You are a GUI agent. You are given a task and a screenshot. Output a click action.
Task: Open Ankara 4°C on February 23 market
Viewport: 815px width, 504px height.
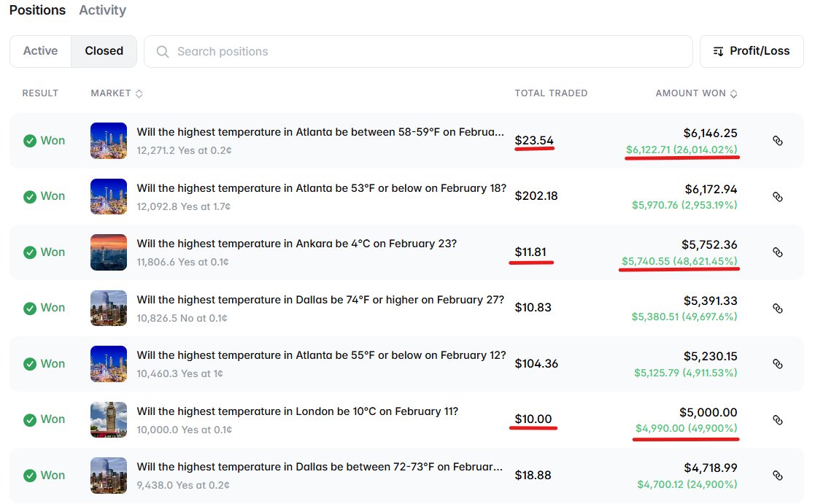point(296,244)
